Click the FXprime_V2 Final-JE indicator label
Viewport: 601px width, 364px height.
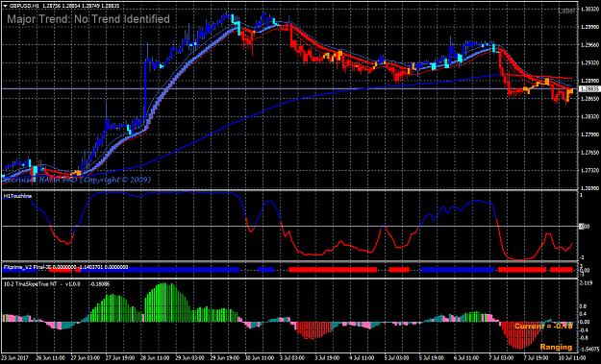[x=27, y=267]
